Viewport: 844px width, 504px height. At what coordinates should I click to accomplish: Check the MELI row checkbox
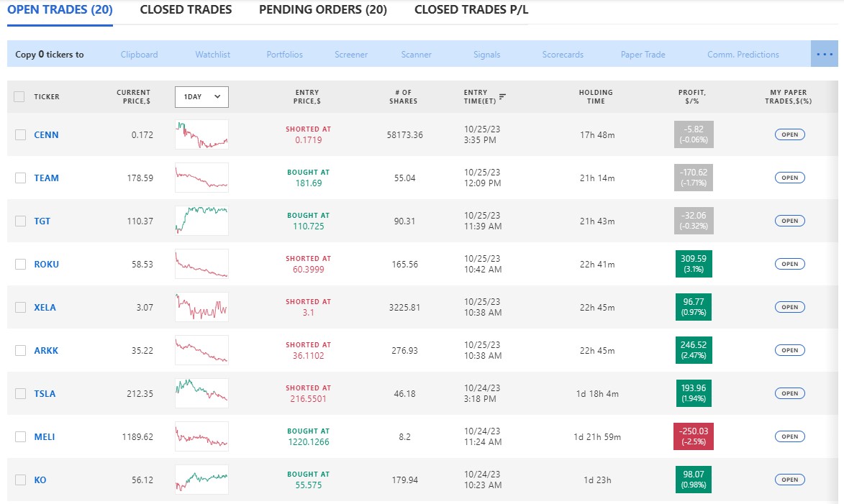point(20,436)
